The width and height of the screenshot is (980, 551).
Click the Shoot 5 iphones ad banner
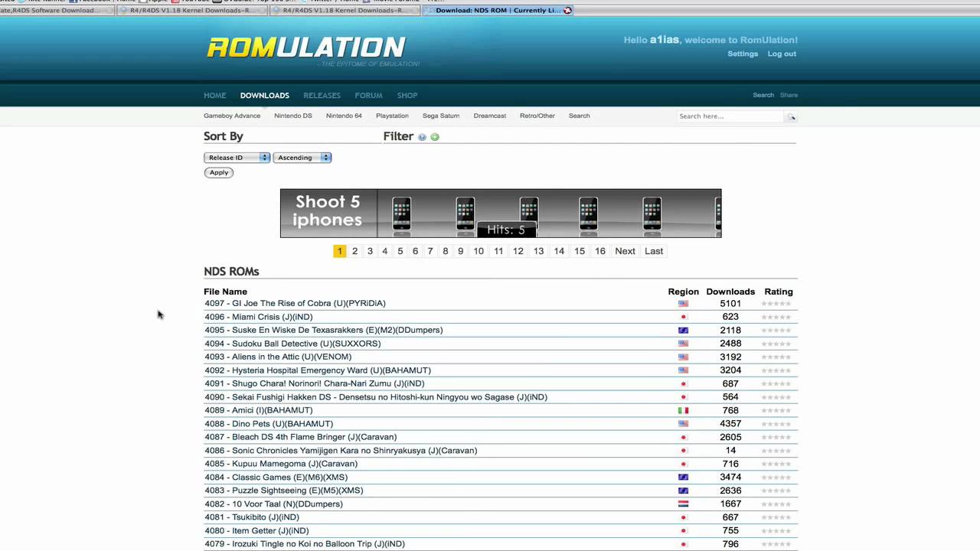(x=501, y=214)
